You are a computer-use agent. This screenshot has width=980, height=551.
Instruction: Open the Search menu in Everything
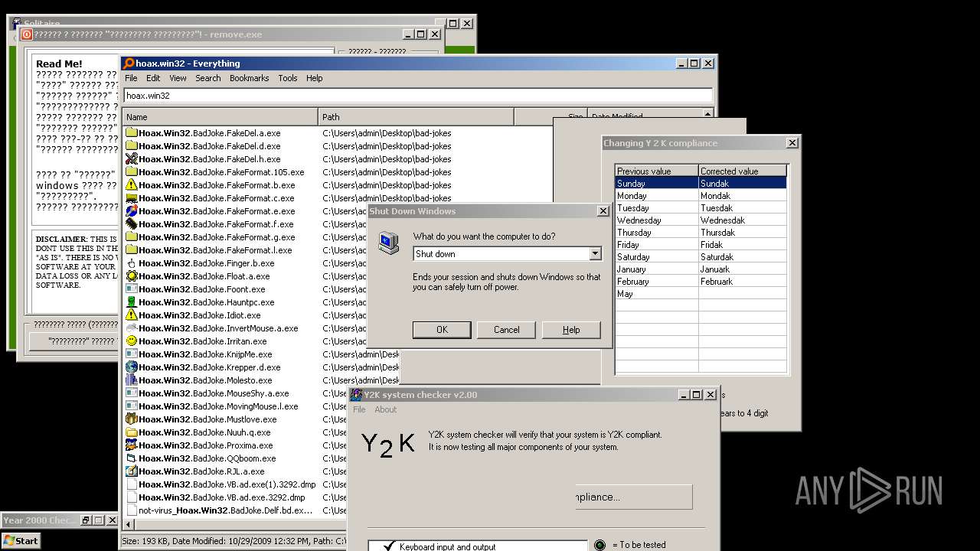tap(207, 78)
